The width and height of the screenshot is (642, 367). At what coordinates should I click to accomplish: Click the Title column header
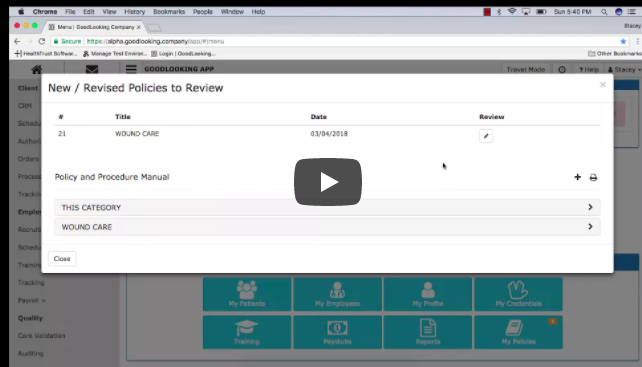point(122,117)
